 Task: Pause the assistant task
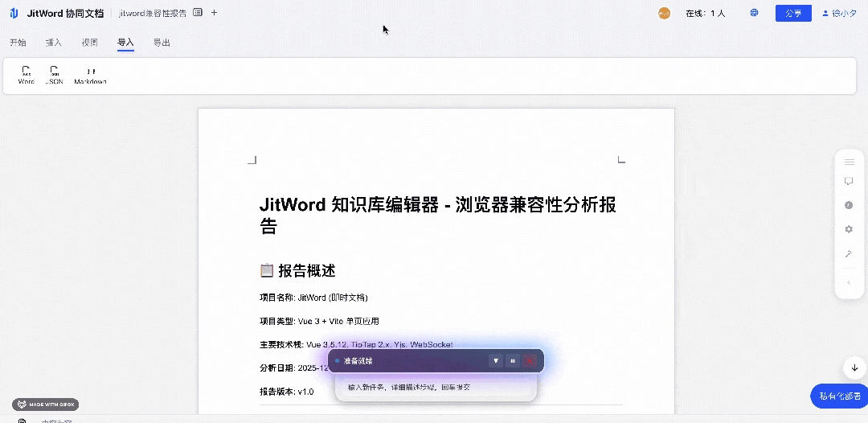[x=513, y=361]
